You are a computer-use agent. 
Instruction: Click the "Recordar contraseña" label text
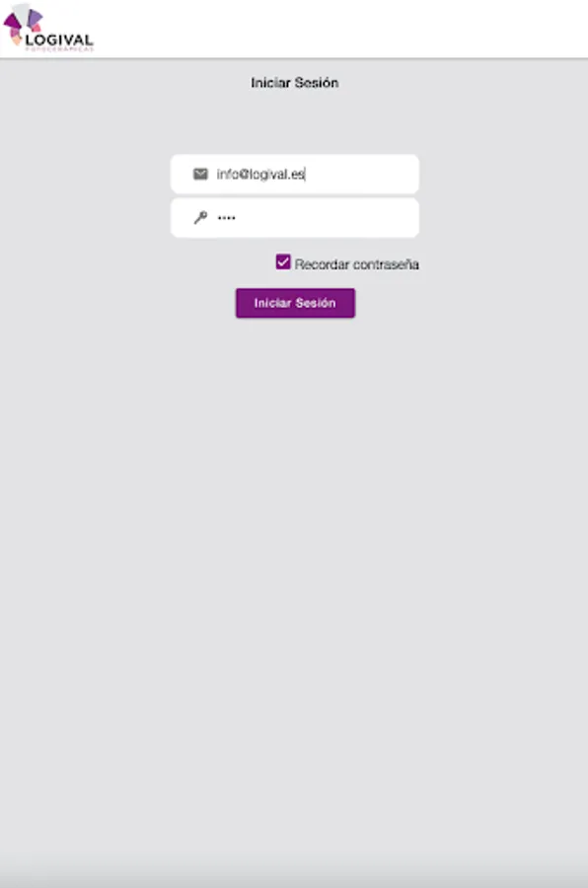357,264
